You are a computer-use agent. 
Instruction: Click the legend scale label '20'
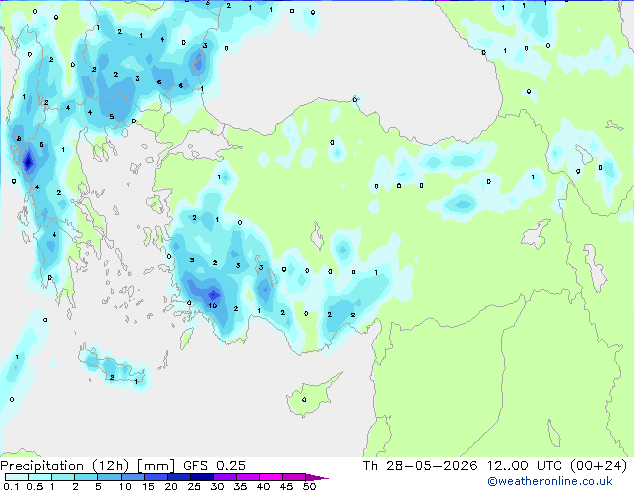[x=171, y=486]
